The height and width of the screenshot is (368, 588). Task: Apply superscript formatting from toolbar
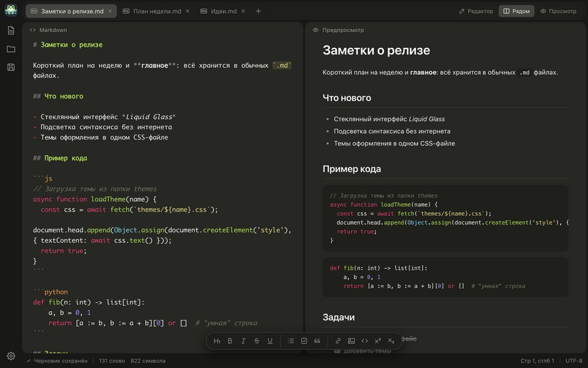pos(378,341)
